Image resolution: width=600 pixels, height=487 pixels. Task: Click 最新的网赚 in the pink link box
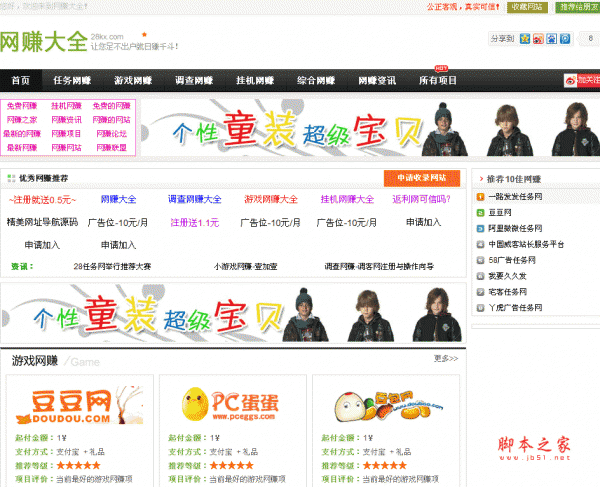(22, 134)
